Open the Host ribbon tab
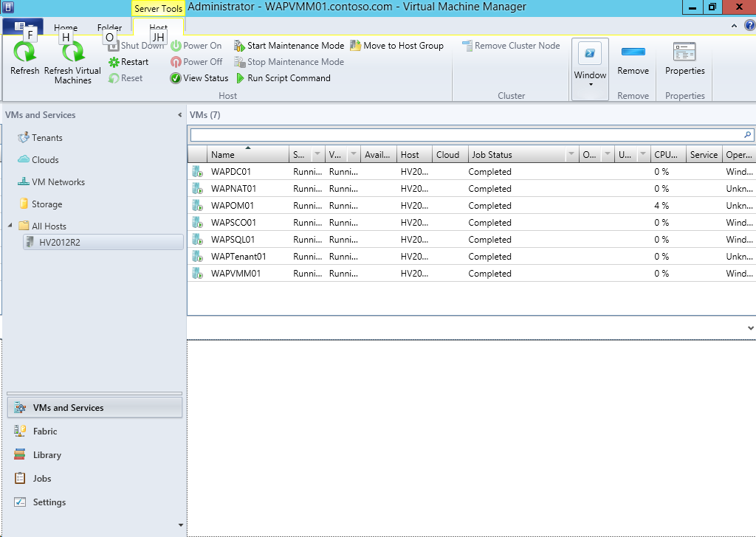Image resolution: width=756 pixels, height=537 pixels. 158,27
